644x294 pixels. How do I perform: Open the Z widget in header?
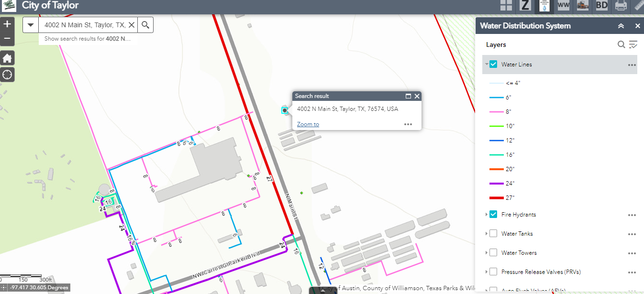[525, 6]
